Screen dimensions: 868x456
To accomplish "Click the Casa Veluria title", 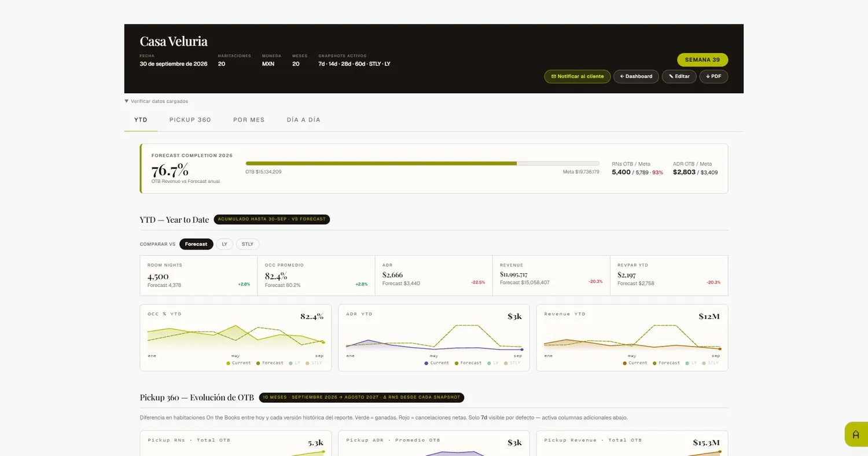I will (174, 41).
